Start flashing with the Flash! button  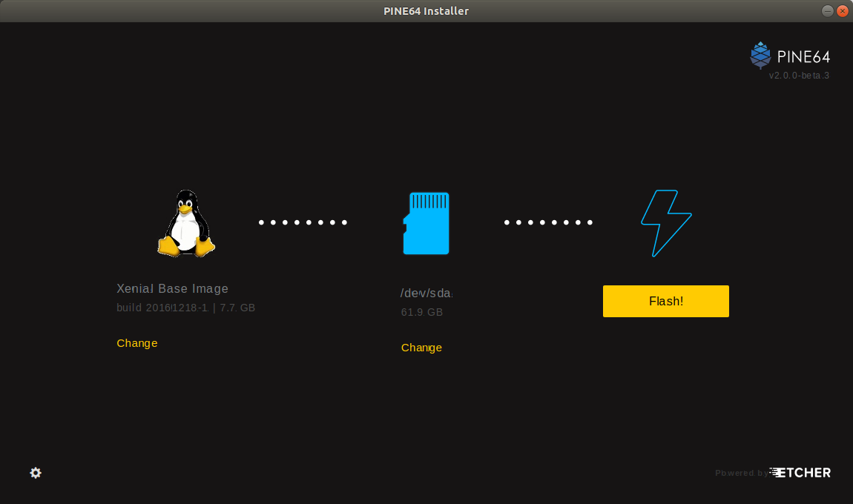tap(666, 301)
